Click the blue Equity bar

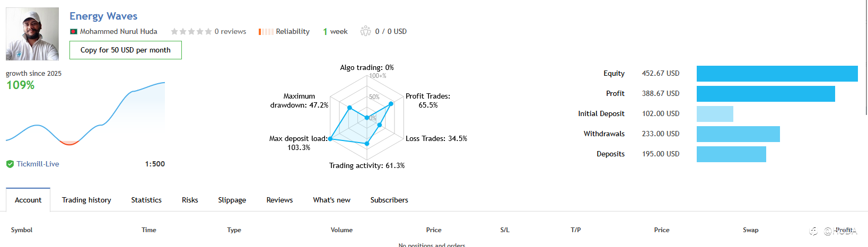coord(777,74)
